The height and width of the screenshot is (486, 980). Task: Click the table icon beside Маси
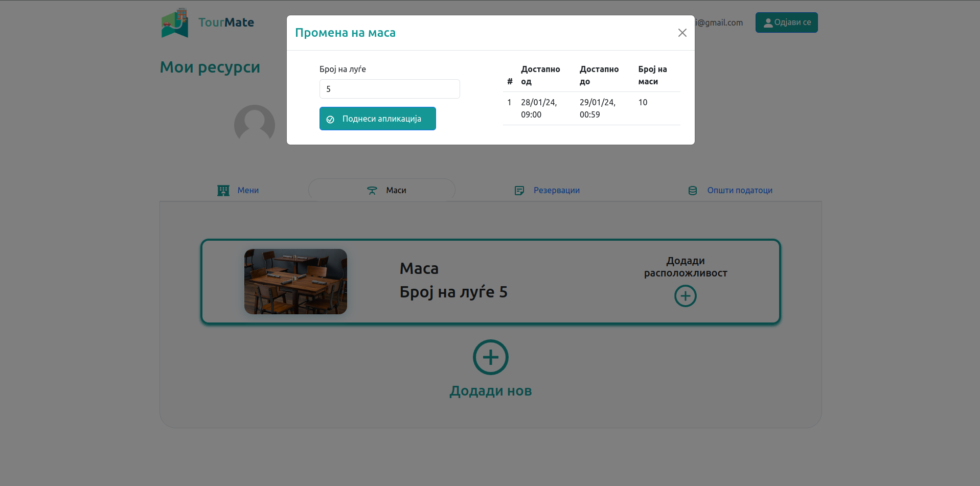pyautogui.click(x=372, y=191)
